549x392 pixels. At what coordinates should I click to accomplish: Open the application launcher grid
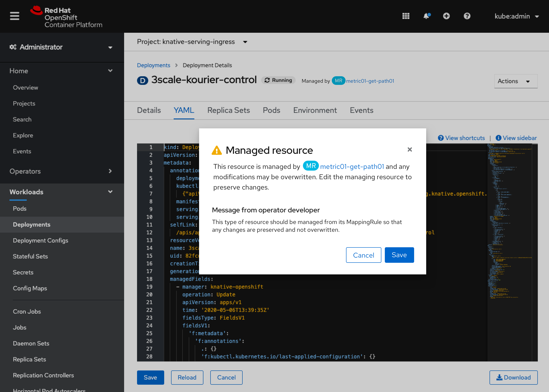click(x=406, y=16)
